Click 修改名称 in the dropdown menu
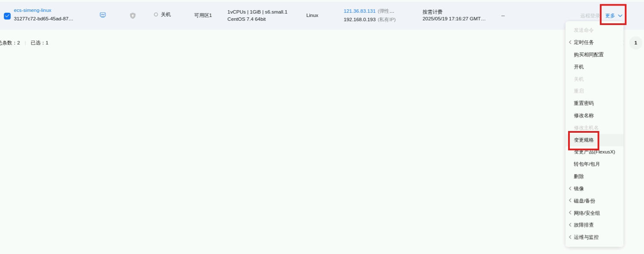 click(584, 116)
